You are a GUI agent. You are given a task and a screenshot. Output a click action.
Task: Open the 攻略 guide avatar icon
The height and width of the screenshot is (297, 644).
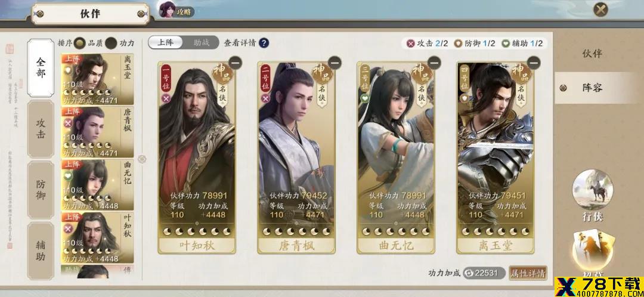point(167,10)
